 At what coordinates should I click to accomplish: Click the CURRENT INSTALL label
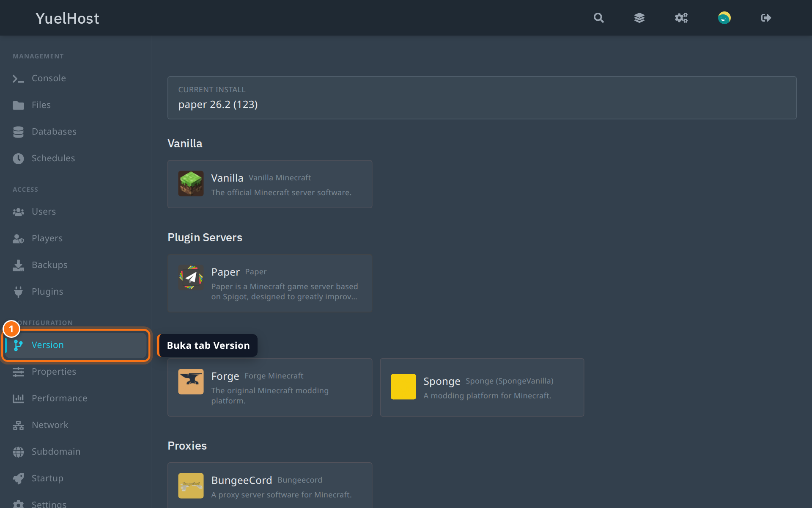(211, 90)
